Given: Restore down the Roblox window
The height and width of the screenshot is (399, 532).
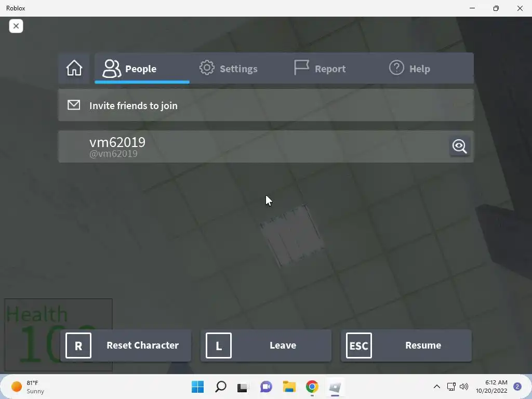Looking at the screenshot, I should (x=496, y=8).
